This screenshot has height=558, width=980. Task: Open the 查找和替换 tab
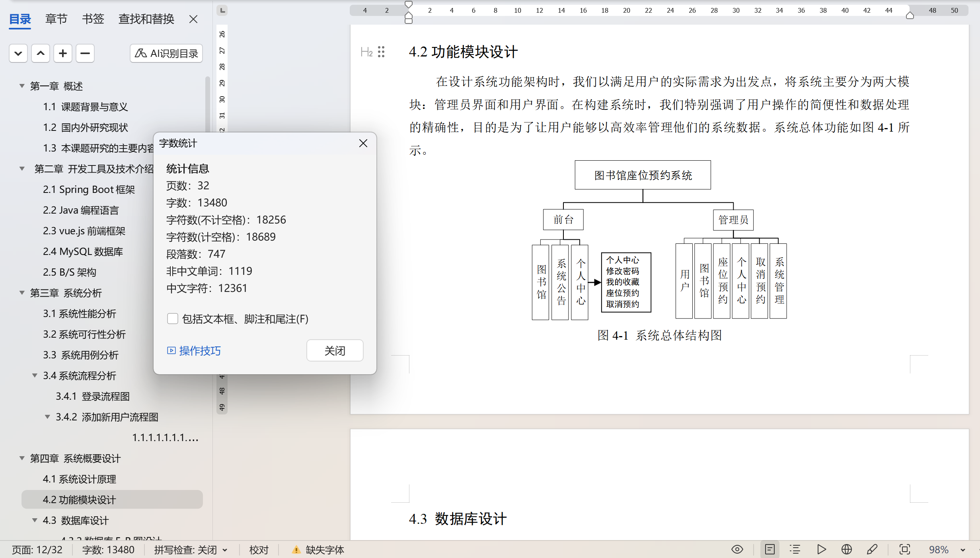pyautogui.click(x=146, y=19)
